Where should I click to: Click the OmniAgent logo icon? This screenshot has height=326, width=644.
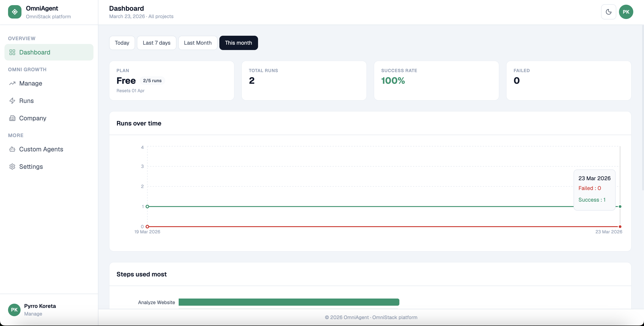tap(15, 12)
